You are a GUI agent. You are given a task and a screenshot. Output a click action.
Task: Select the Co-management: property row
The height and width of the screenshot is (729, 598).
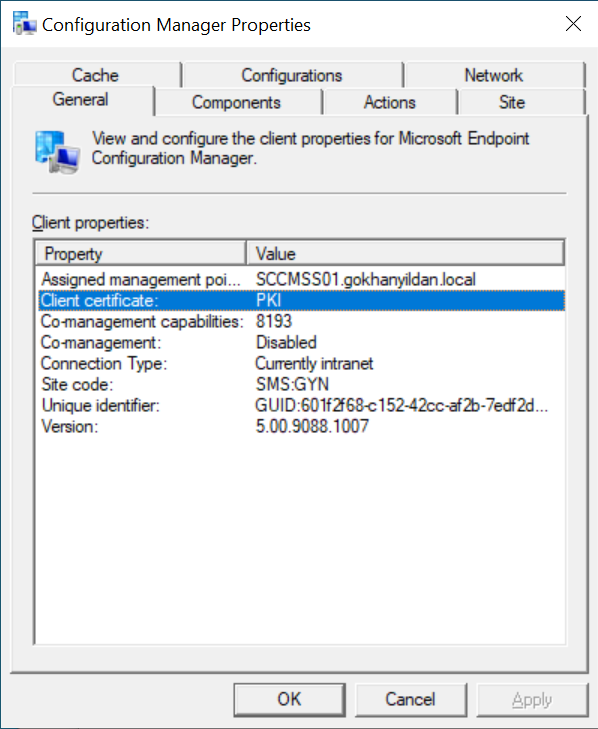click(302, 343)
